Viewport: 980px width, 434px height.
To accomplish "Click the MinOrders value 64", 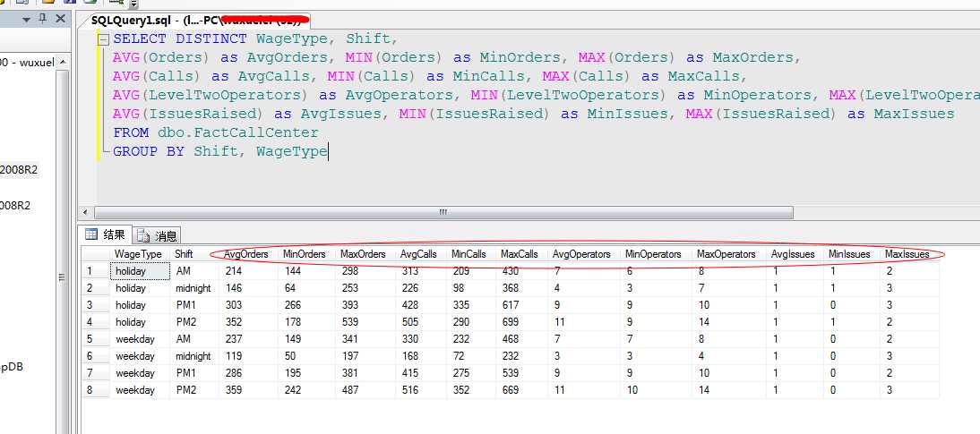I will [307, 288].
